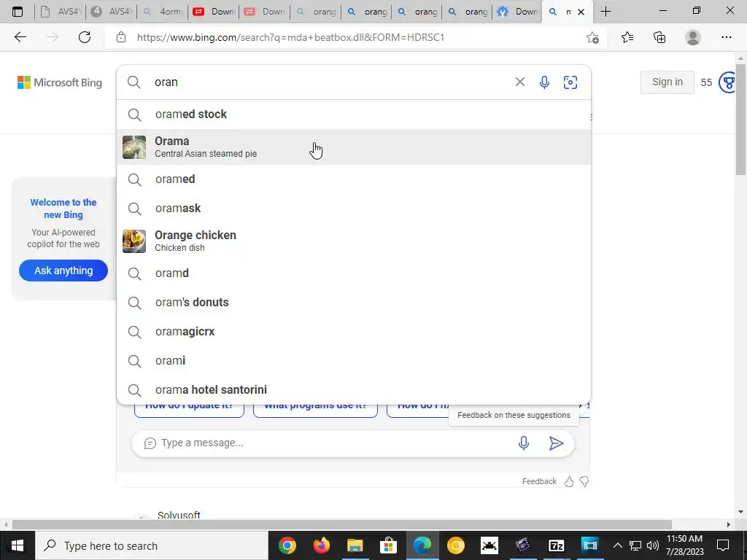747x560 pixels.
Task: Click the search magnifier icon in box
Action: [x=134, y=82]
